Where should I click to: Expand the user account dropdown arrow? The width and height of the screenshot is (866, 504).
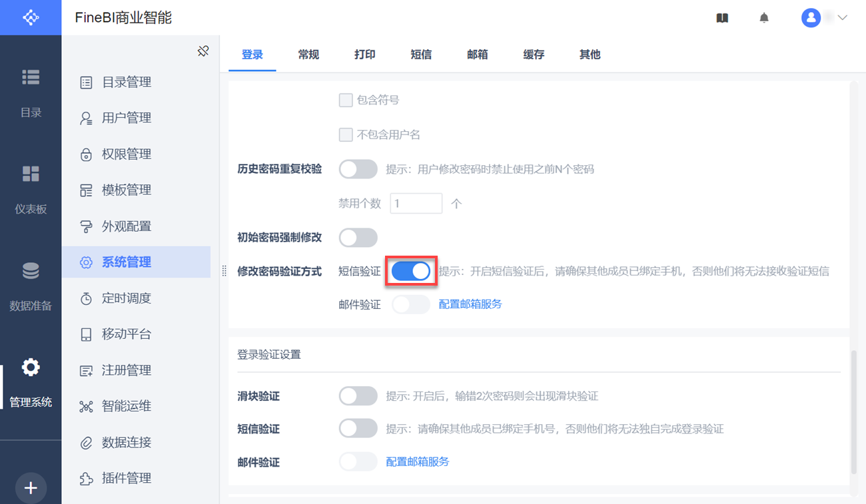tap(842, 18)
